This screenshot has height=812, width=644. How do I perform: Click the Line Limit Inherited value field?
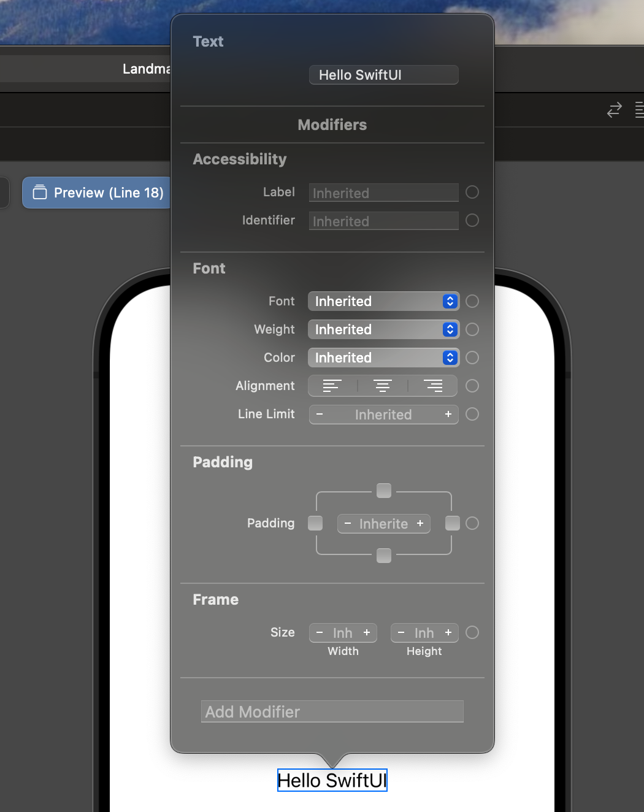point(383,415)
